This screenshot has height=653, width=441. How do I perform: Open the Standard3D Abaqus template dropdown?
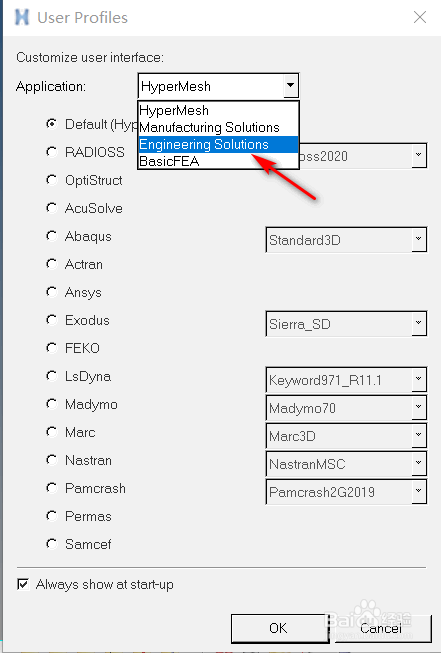point(419,239)
